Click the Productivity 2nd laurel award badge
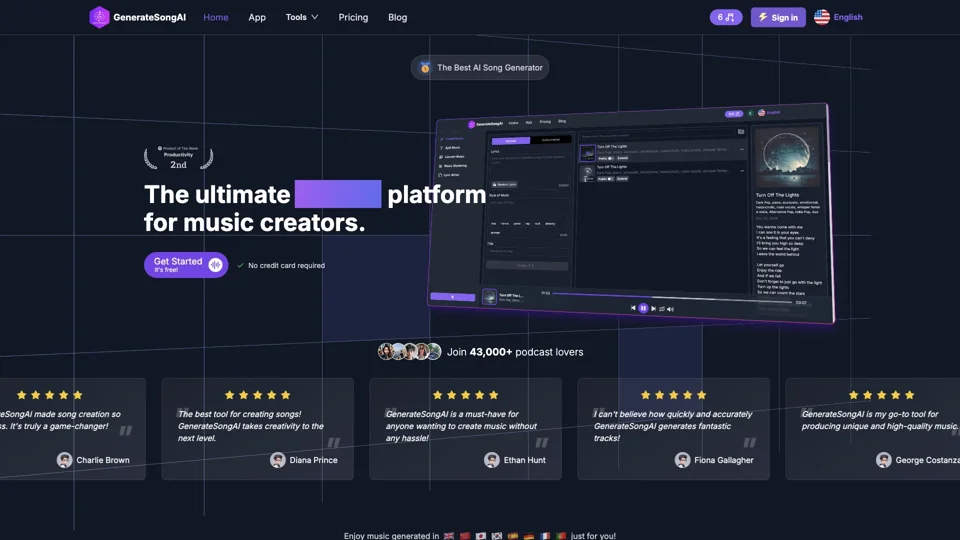The width and height of the screenshot is (960, 540). click(178, 159)
